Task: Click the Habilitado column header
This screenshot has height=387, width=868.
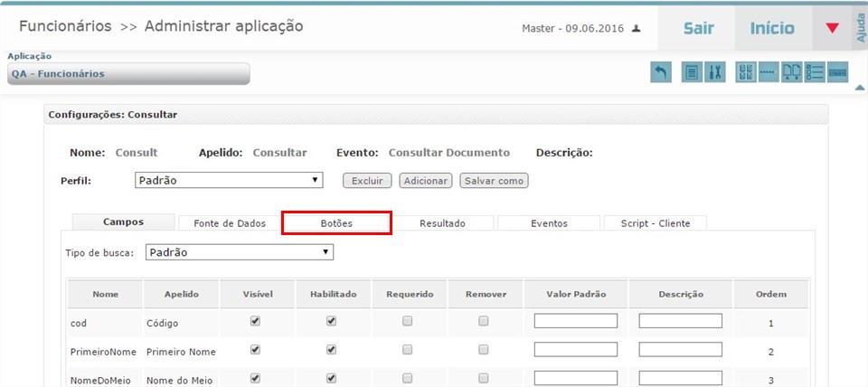Action: click(334, 294)
